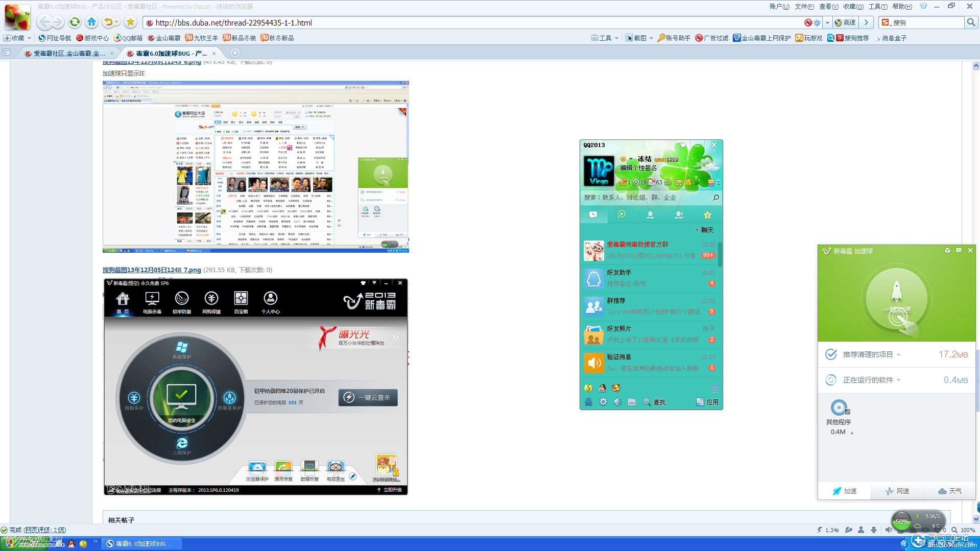The height and width of the screenshot is (551, 980).
Task: Click the blue checkmark beside 推荐清理的项目
Action: [831, 354]
